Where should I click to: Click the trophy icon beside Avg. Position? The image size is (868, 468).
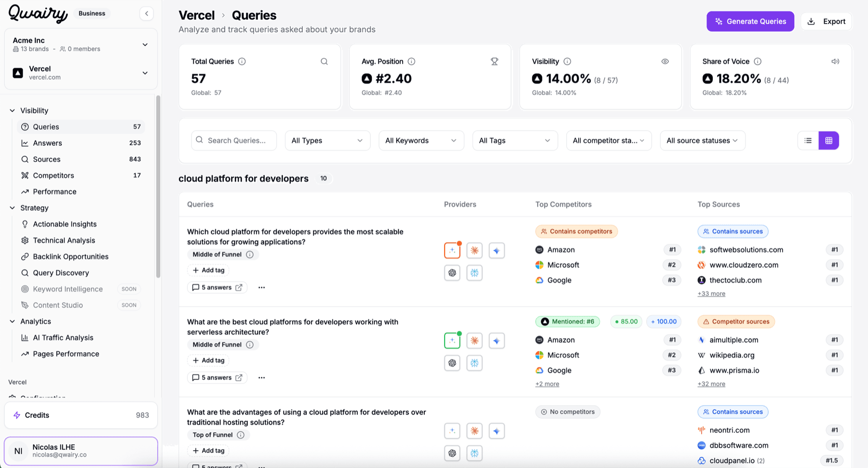coord(494,61)
